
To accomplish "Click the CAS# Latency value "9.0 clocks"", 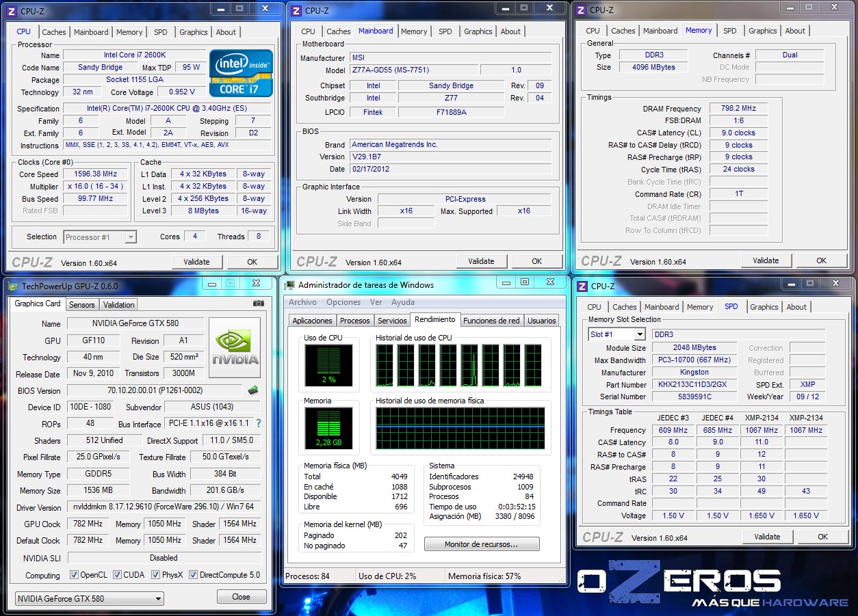I will [x=738, y=133].
